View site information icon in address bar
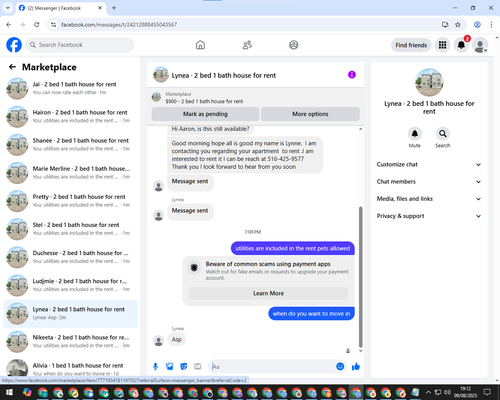The height and width of the screenshot is (400, 500). [x=53, y=25]
